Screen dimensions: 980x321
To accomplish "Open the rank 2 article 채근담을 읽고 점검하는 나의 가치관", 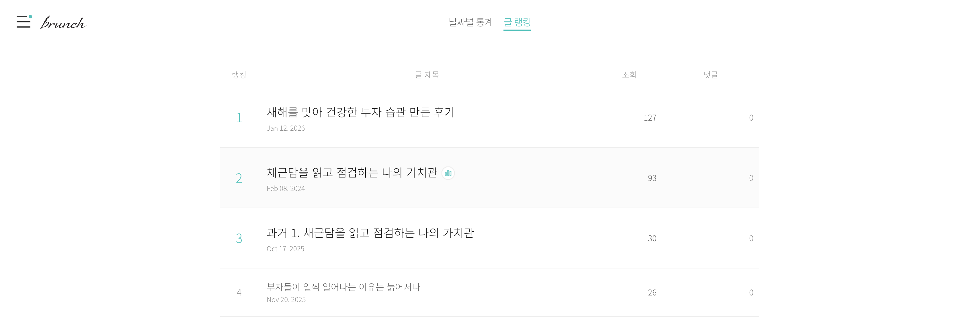I will coord(352,173).
